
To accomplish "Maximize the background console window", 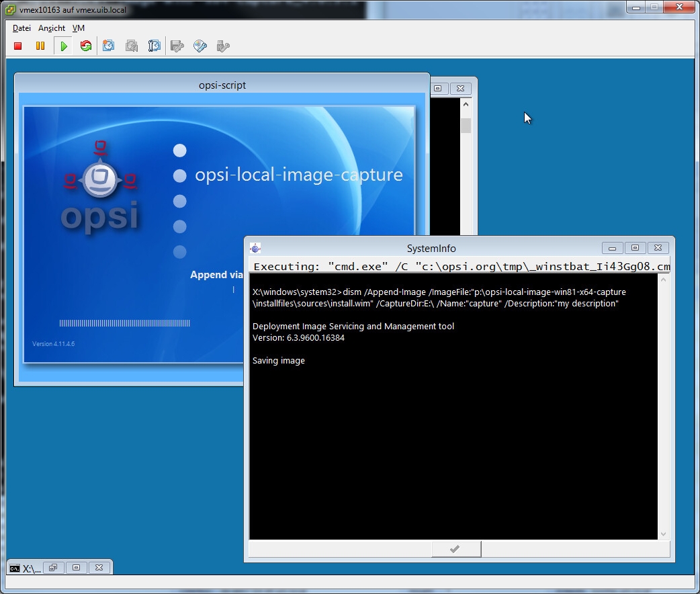I will pos(438,89).
